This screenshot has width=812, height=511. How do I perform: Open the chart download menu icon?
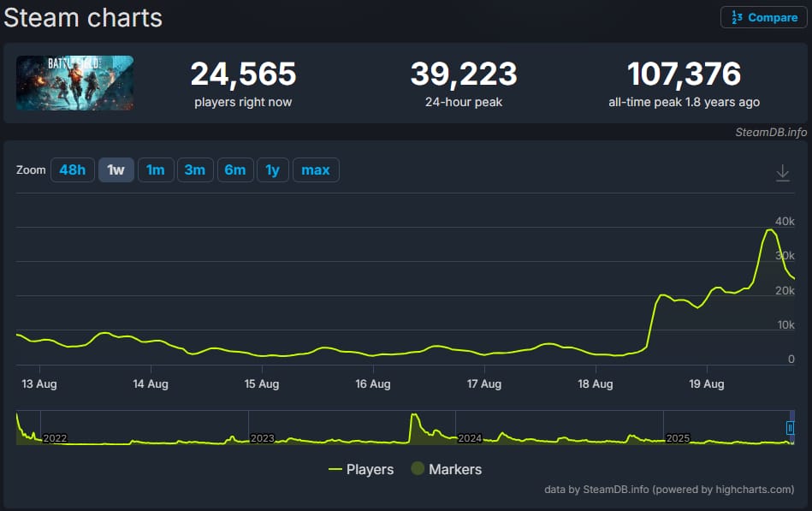[782, 173]
